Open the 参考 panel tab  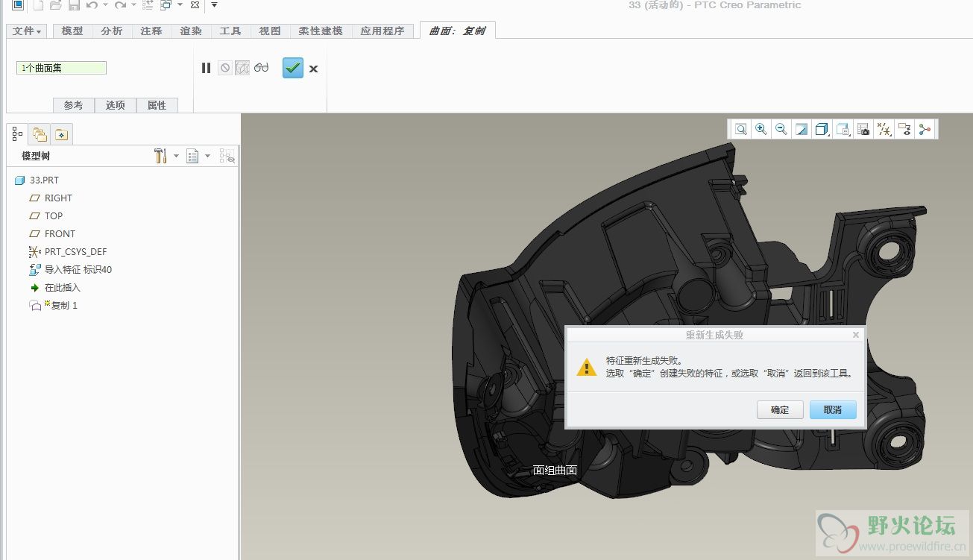[x=74, y=105]
